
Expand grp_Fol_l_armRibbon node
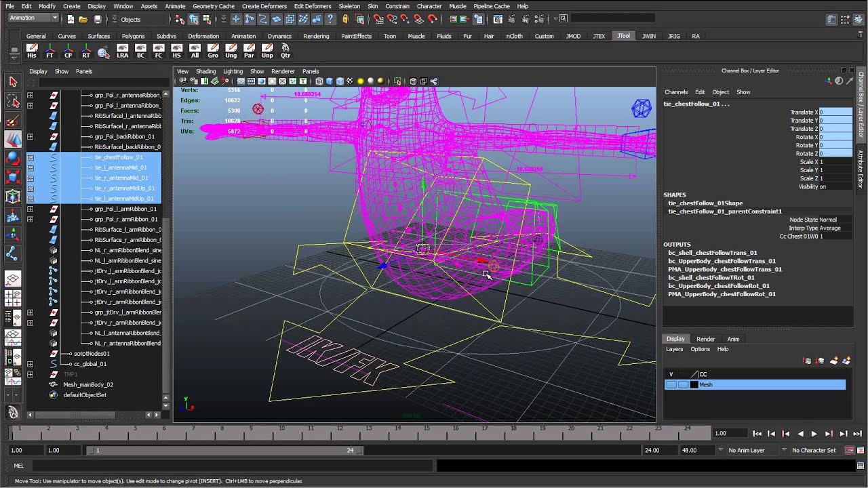coord(30,209)
